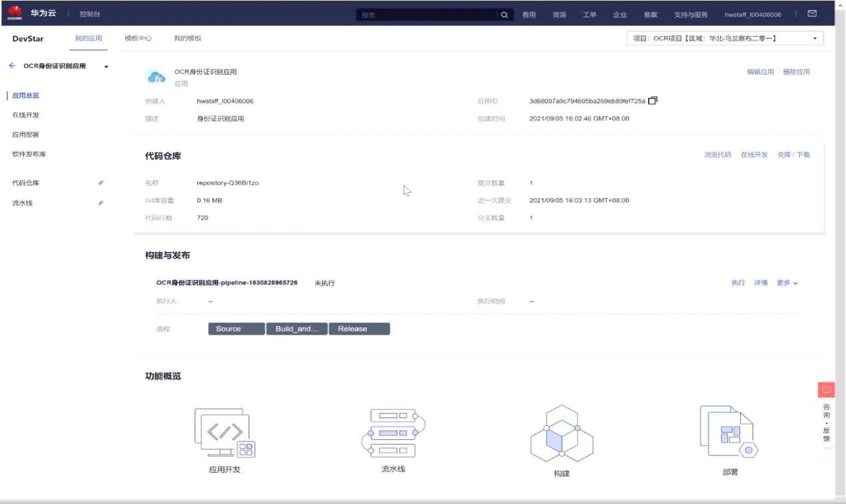This screenshot has height=504, width=846.
Task: Click the Huawei logo icon
Action: pyautogui.click(x=15, y=13)
